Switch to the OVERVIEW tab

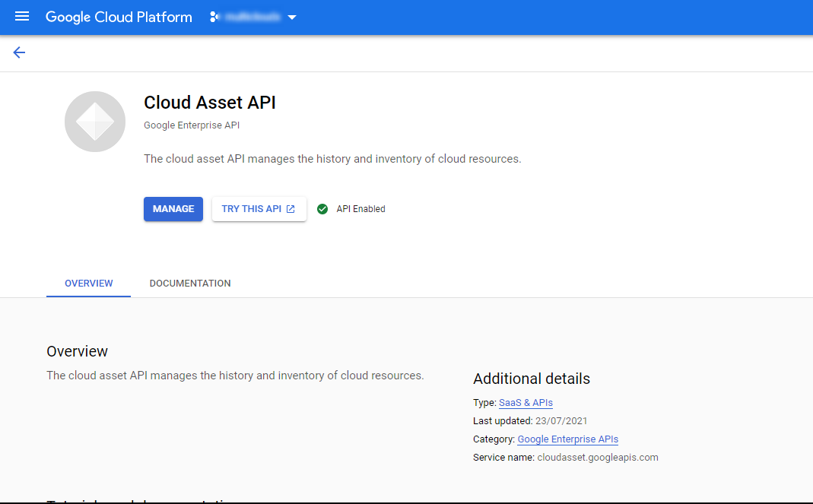tap(88, 284)
